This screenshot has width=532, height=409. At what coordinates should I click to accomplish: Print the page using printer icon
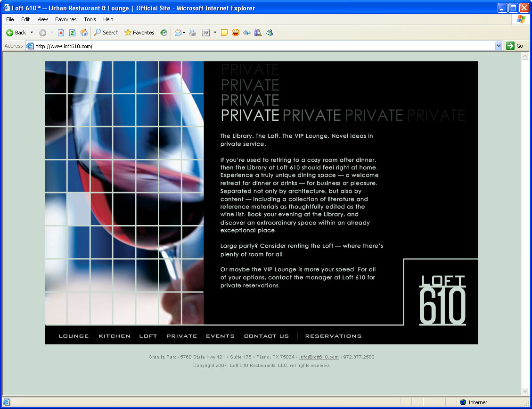pos(192,33)
